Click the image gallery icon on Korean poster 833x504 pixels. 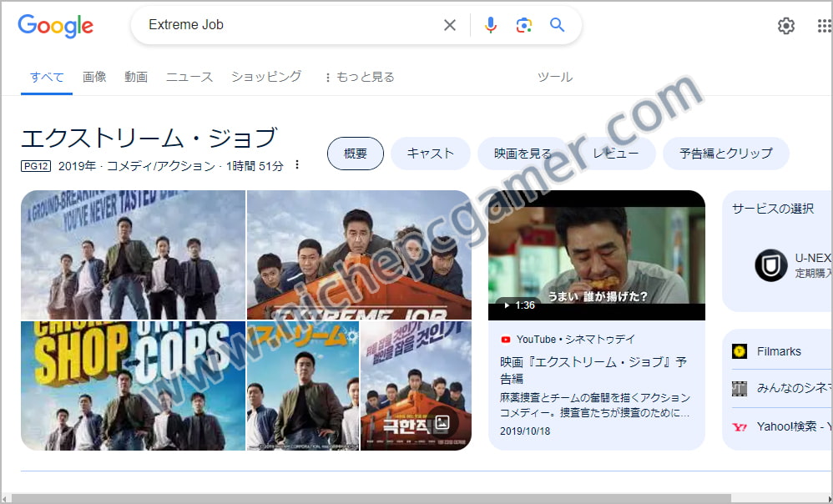(x=442, y=422)
